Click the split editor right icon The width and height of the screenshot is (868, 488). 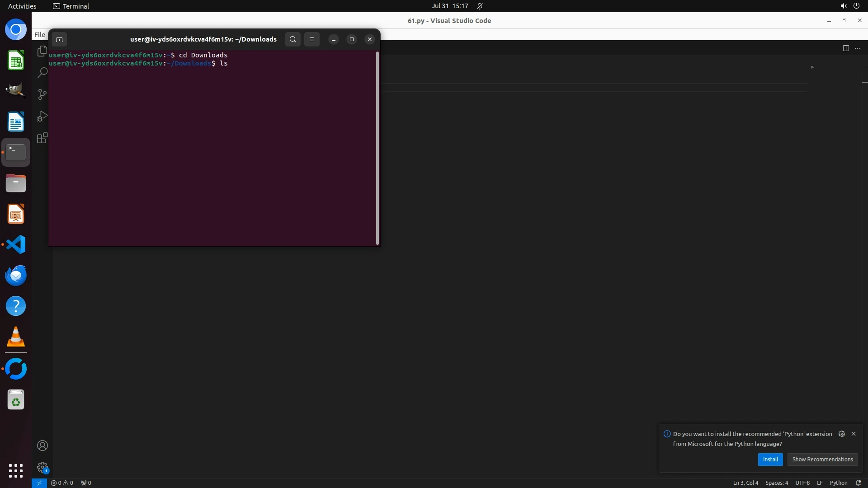846,48
